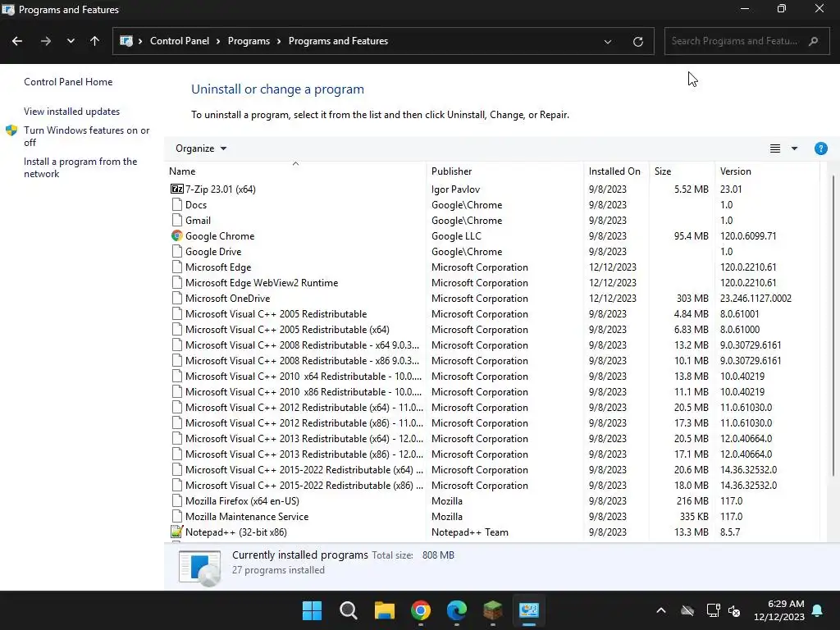Open Control Panel Home link
This screenshot has height=630, width=840.
click(x=68, y=82)
